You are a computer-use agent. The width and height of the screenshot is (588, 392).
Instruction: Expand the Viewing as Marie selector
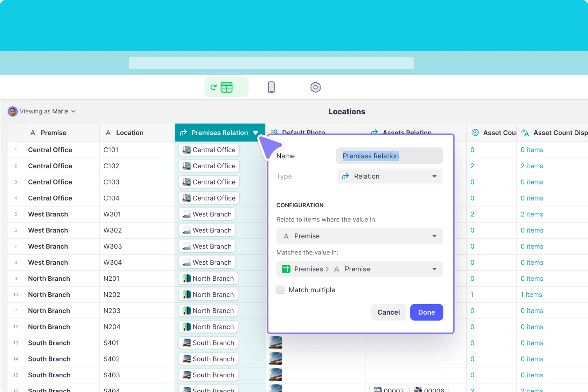[x=73, y=111]
